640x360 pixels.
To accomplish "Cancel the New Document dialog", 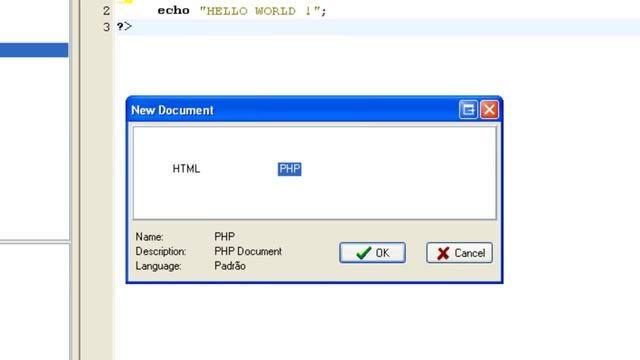I will point(459,253).
